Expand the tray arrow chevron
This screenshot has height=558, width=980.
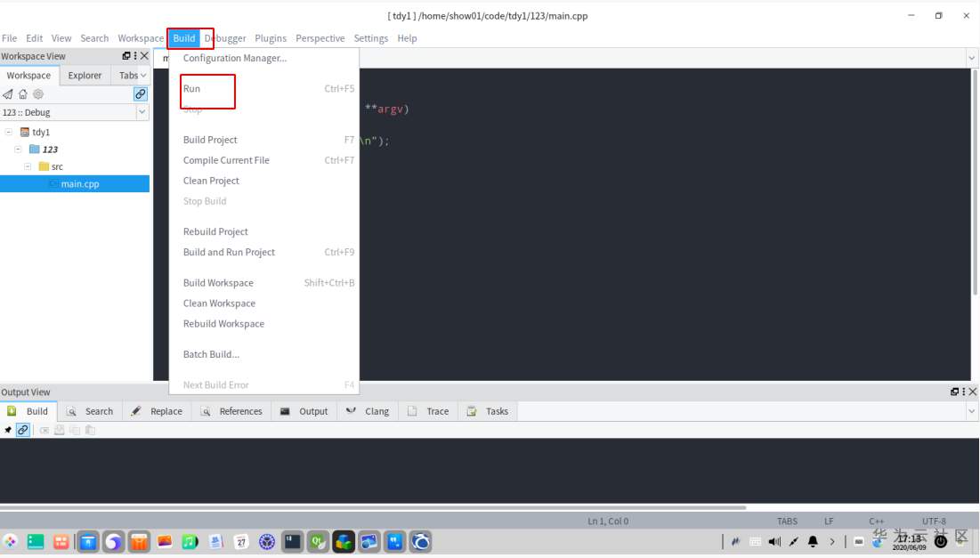click(832, 541)
